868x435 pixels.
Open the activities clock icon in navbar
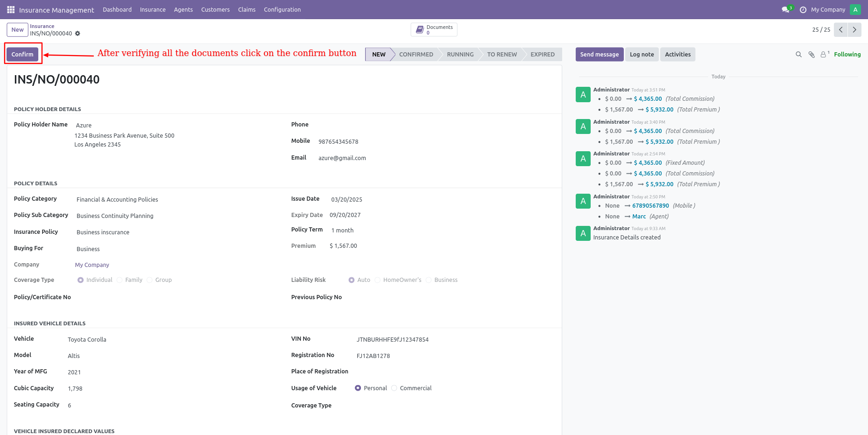(x=803, y=9)
